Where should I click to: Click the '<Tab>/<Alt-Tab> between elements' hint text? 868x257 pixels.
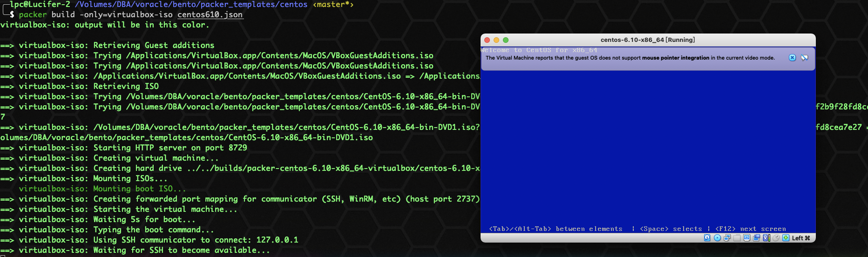(x=556, y=229)
